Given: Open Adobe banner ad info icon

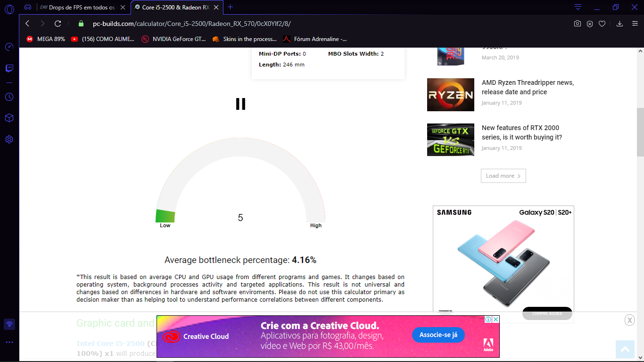Looking at the screenshot, I should pyautogui.click(x=488, y=320).
